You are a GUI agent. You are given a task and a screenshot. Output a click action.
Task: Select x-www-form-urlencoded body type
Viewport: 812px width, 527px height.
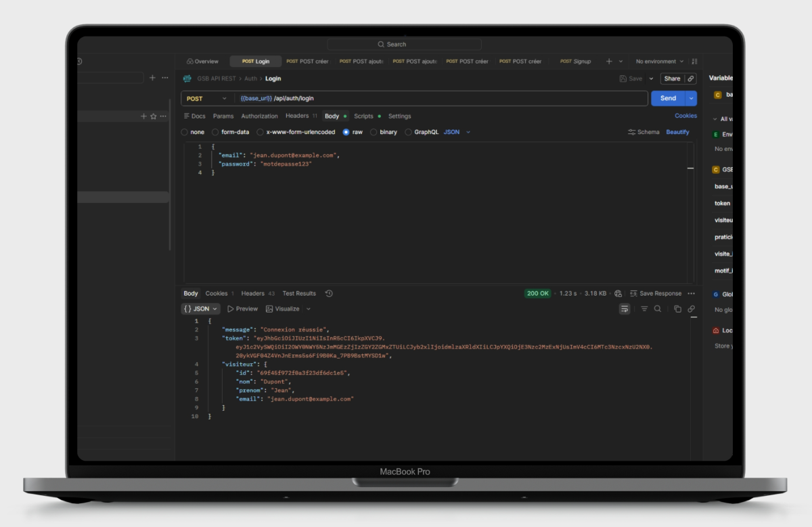click(296, 132)
